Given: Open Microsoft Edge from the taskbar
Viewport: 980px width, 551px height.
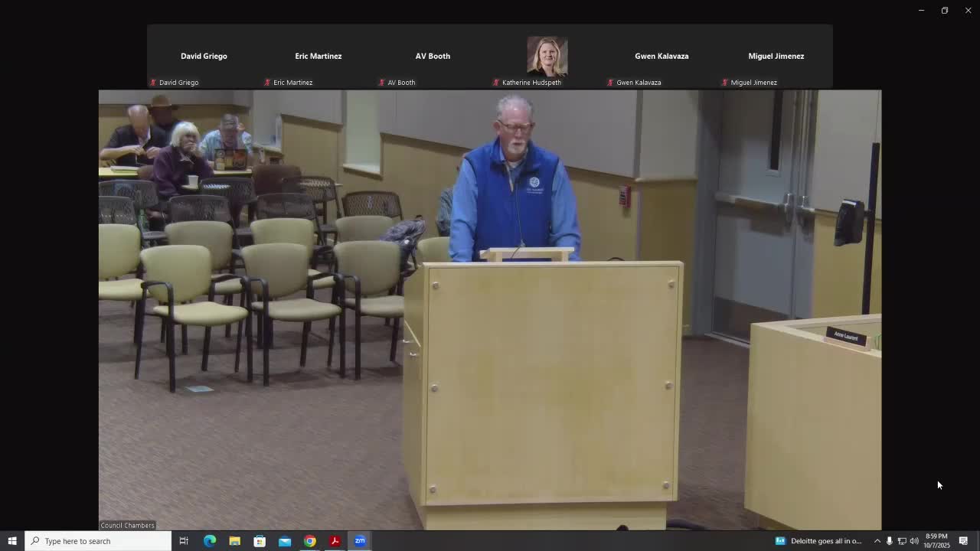Looking at the screenshot, I should tap(209, 541).
